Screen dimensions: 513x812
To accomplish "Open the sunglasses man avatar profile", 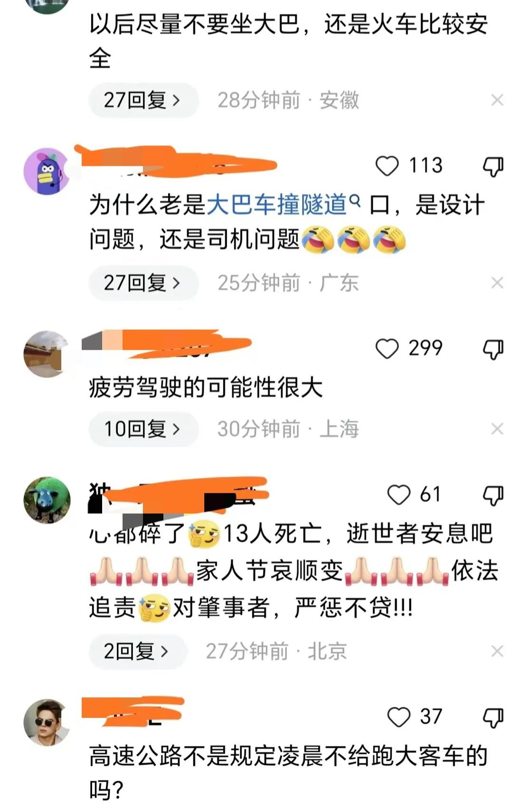I will (47, 722).
